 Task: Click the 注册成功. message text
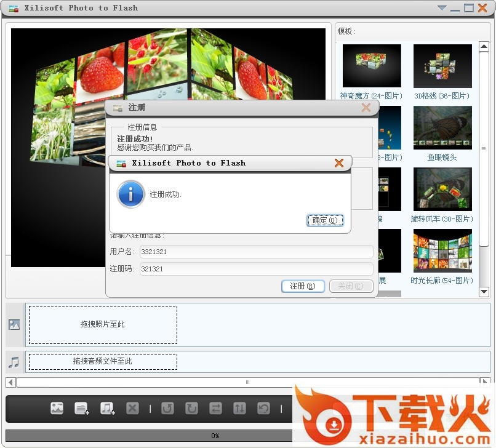click(x=165, y=194)
